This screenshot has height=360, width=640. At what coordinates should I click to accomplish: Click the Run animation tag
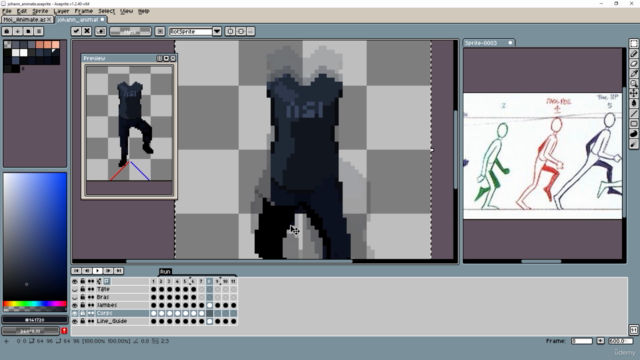click(165, 271)
